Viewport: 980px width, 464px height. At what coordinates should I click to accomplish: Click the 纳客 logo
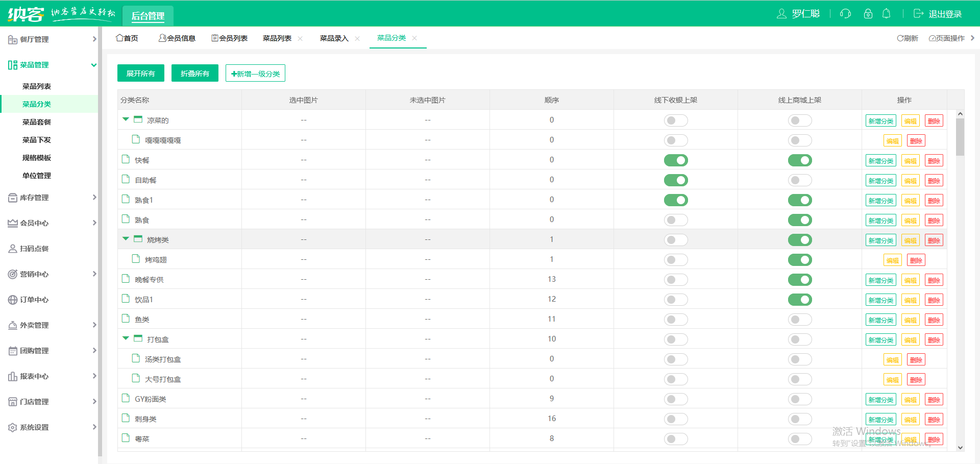pyautogui.click(x=26, y=14)
